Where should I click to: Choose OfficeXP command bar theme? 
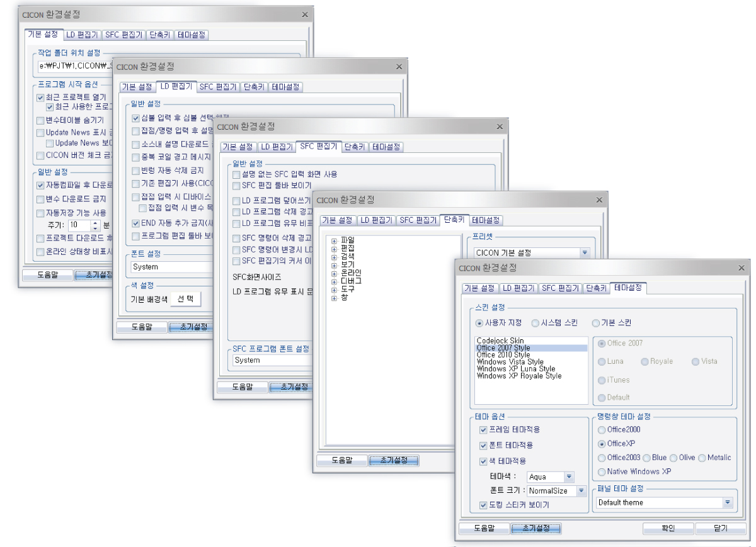[x=602, y=444]
